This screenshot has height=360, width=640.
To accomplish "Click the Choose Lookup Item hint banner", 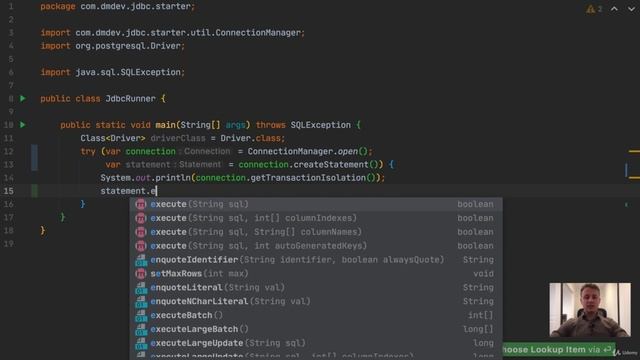I will coord(558,349).
